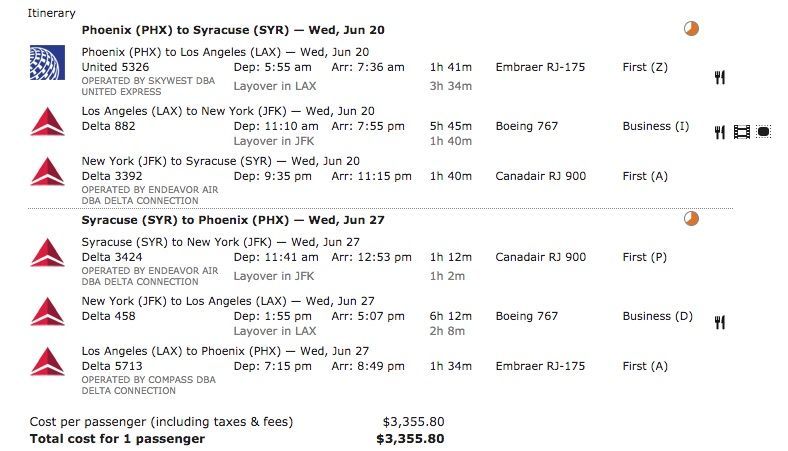The height and width of the screenshot is (451, 788).
Task: Click the Delta logo beside Delta 458
Action: pyautogui.click(x=47, y=311)
